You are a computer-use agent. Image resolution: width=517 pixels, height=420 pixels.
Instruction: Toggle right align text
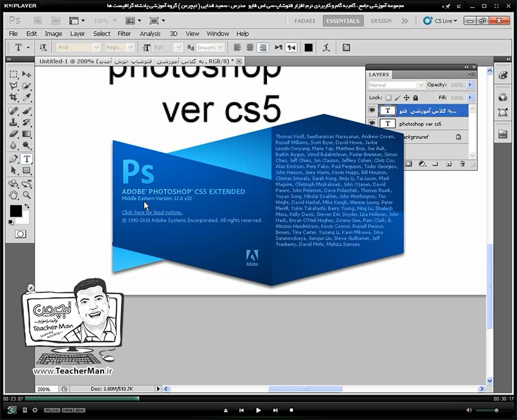(x=262, y=47)
